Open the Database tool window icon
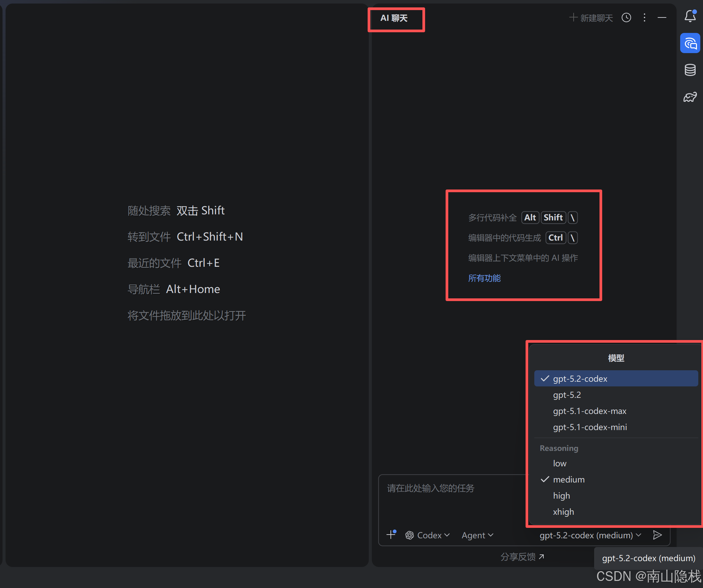 coord(690,70)
